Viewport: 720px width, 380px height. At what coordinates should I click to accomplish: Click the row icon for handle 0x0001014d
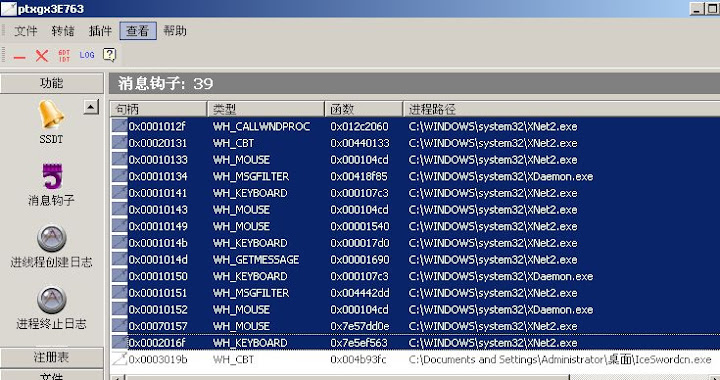coord(119,259)
